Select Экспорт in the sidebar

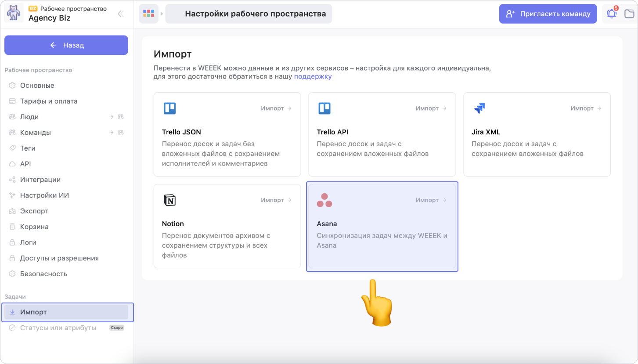(34, 211)
